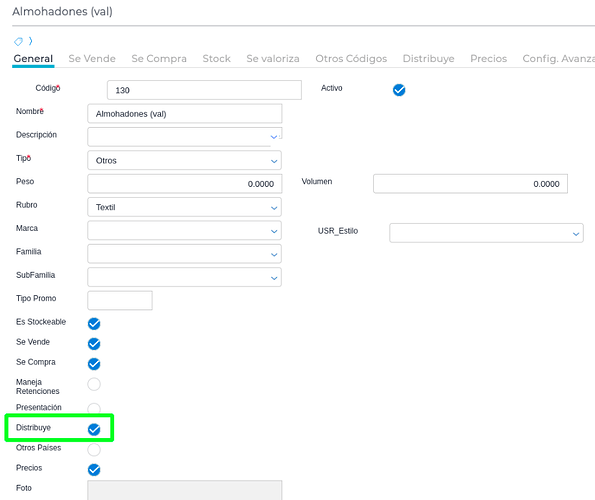
Task: Open the Se valoriza tab
Action: 273,58
